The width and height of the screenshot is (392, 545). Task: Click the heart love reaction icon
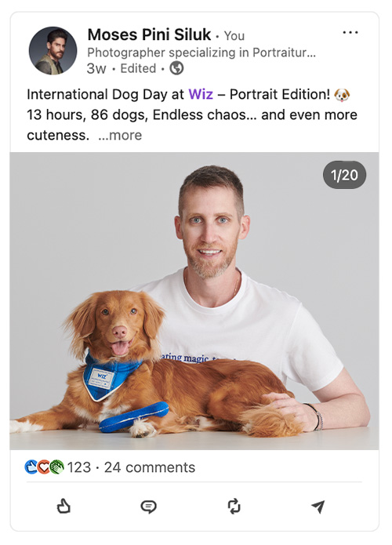click(44, 467)
